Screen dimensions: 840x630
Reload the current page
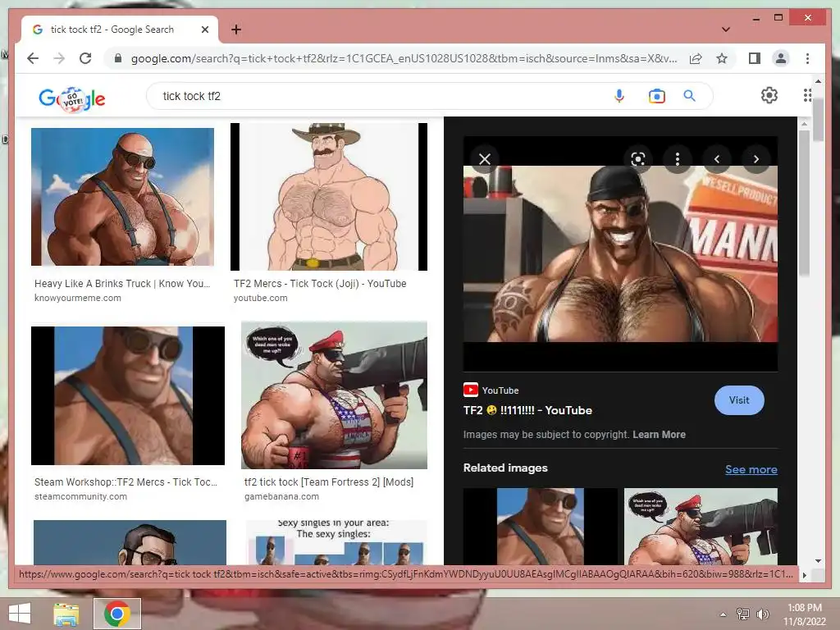pos(85,58)
